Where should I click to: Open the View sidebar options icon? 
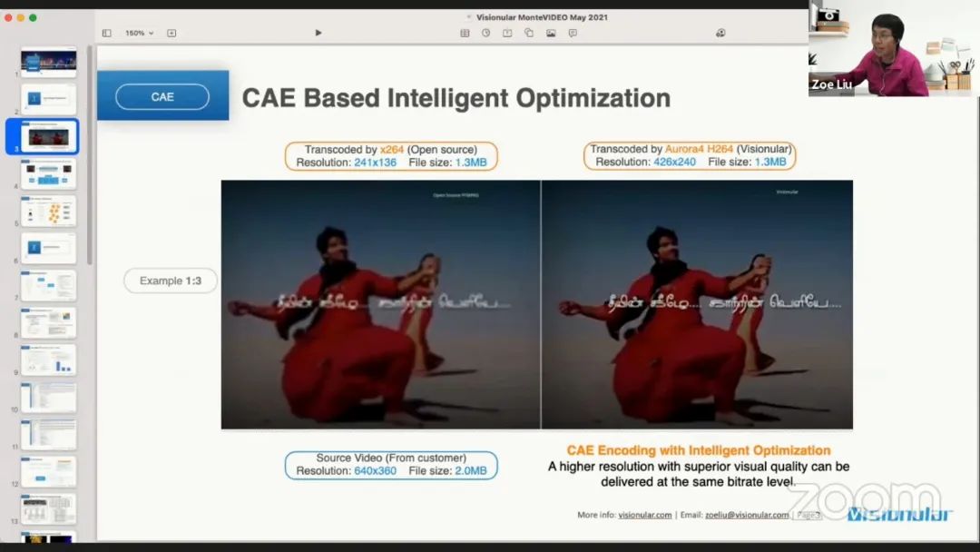coord(106,33)
